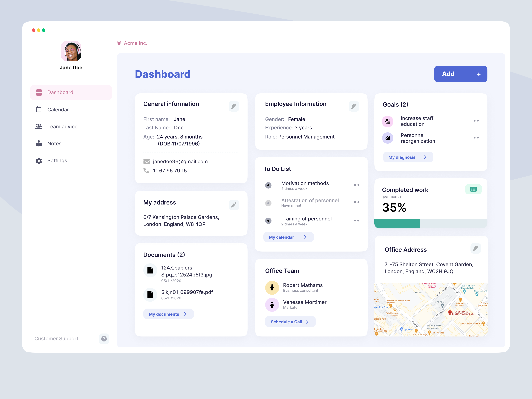532x399 pixels.
Task: Edit General information with pencil icon
Action: (x=234, y=106)
